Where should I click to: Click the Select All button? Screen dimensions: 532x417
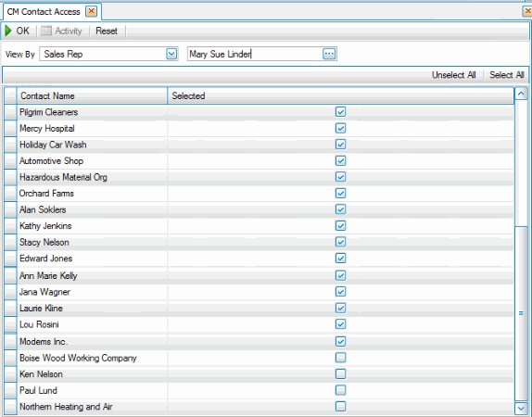pos(507,75)
